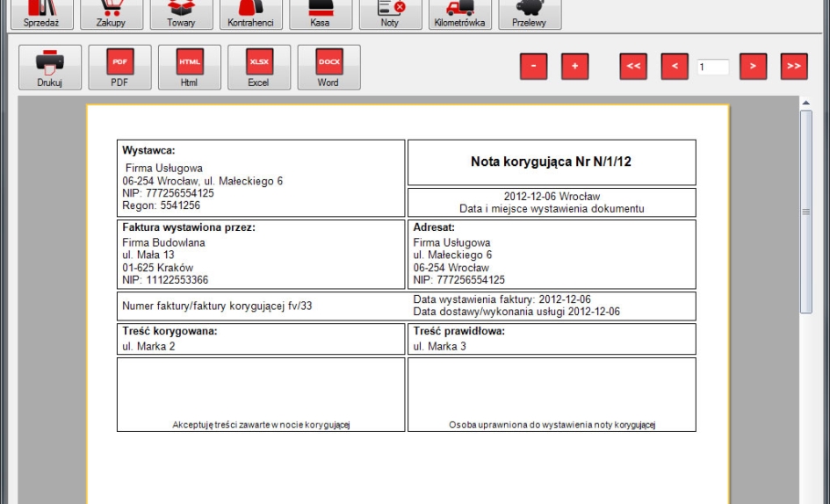Jump to the last page
The width and height of the screenshot is (830, 504).
coord(794,67)
